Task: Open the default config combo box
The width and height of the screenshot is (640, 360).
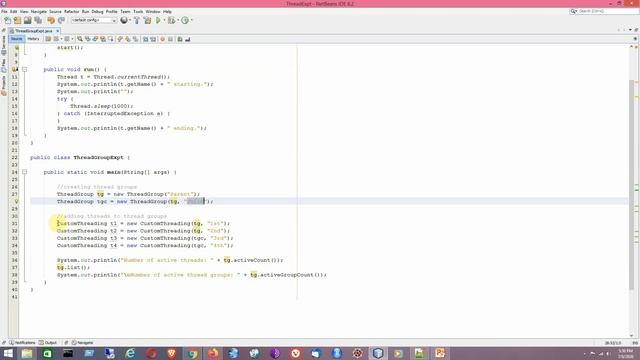Action: coord(94,20)
